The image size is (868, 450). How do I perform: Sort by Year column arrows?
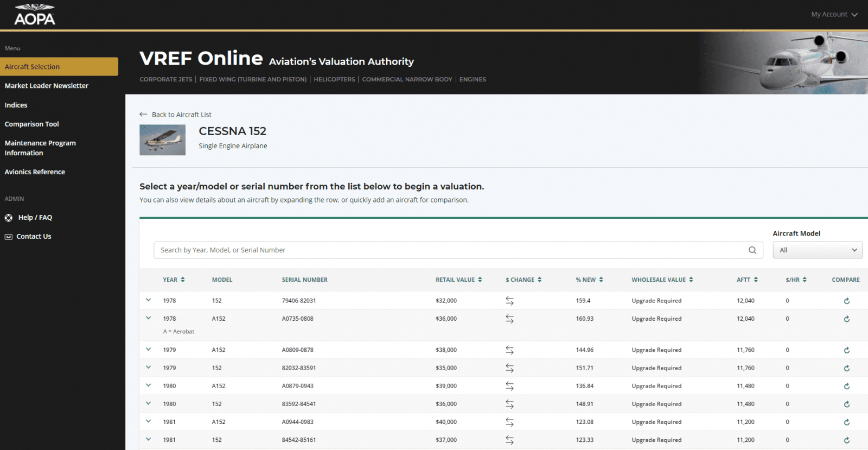183,280
